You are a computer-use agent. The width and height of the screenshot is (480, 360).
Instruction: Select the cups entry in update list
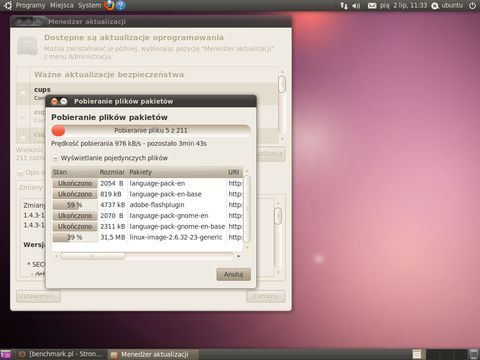[147, 93]
